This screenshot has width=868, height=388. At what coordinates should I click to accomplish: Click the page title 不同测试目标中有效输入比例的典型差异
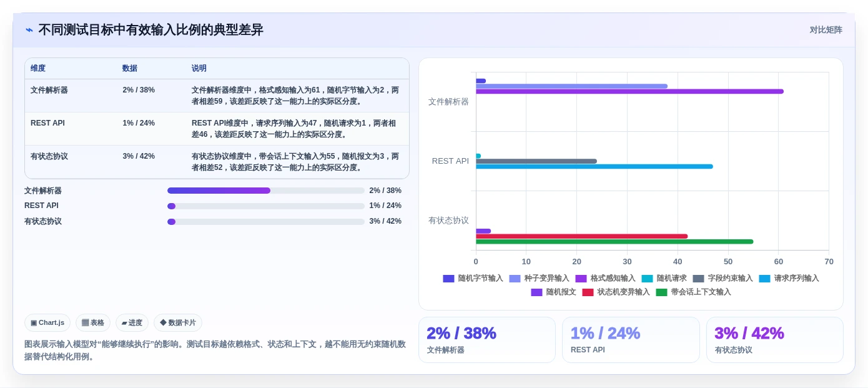coord(150,30)
